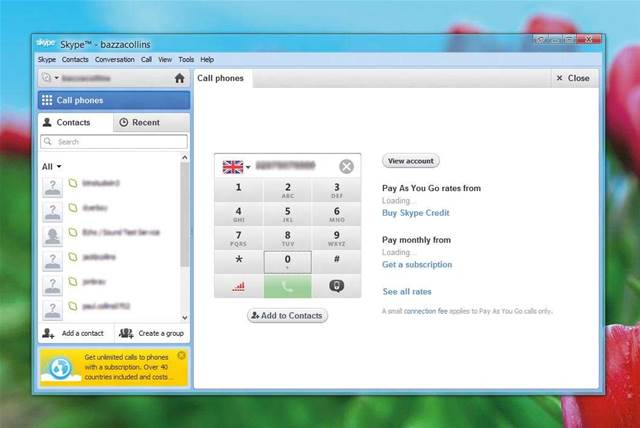Open the Skype menu
This screenshot has width=640, height=428.
[x=47, y=60]
